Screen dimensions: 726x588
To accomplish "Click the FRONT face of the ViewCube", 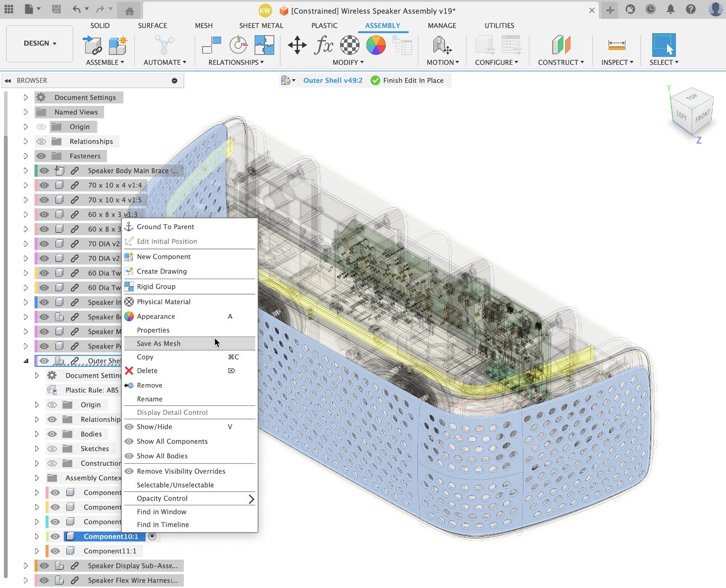I will pos(702,117).
